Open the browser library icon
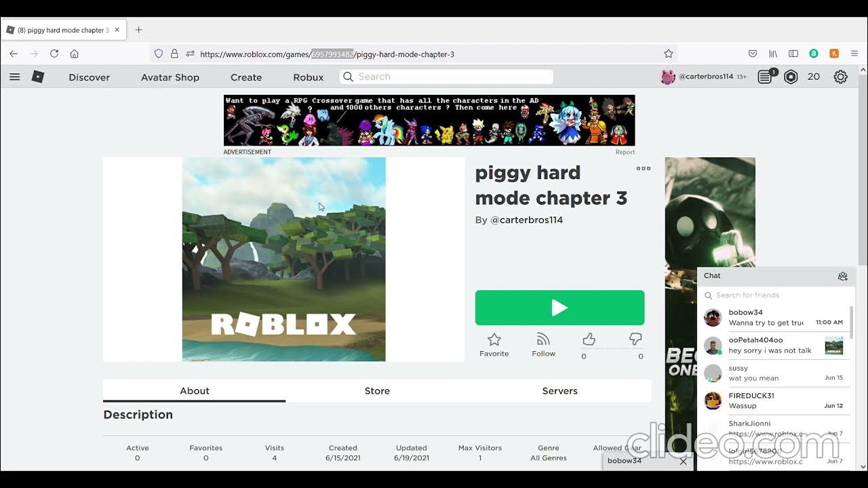 [773, 54]
